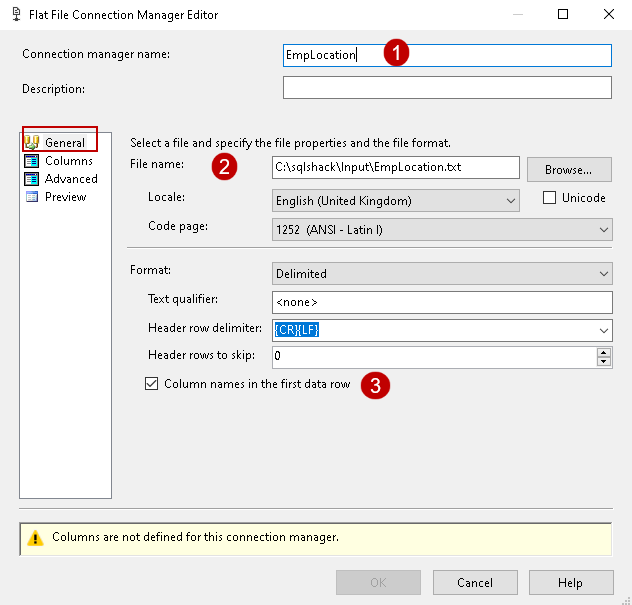Click the yellow warning icon
This screenshot has height=605, width=632.
(x=34, y=538)
